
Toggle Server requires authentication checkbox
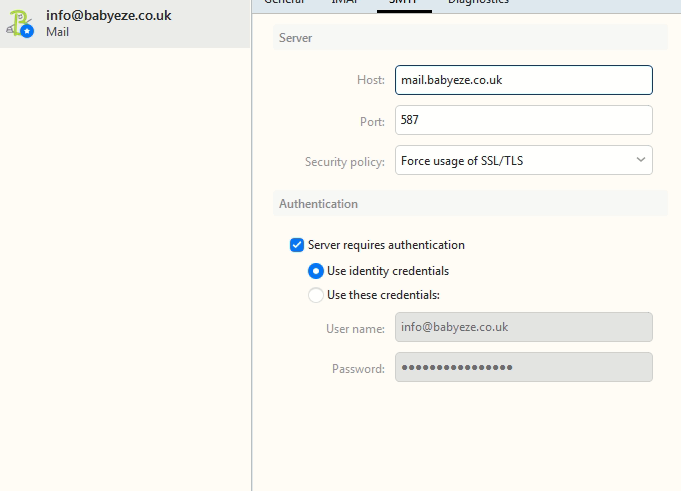click(x=297, y=245)
